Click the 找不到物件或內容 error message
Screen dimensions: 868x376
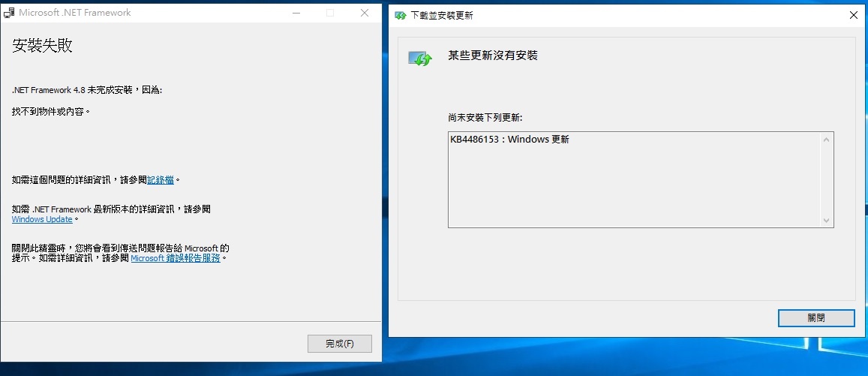(x=50, y=112)
